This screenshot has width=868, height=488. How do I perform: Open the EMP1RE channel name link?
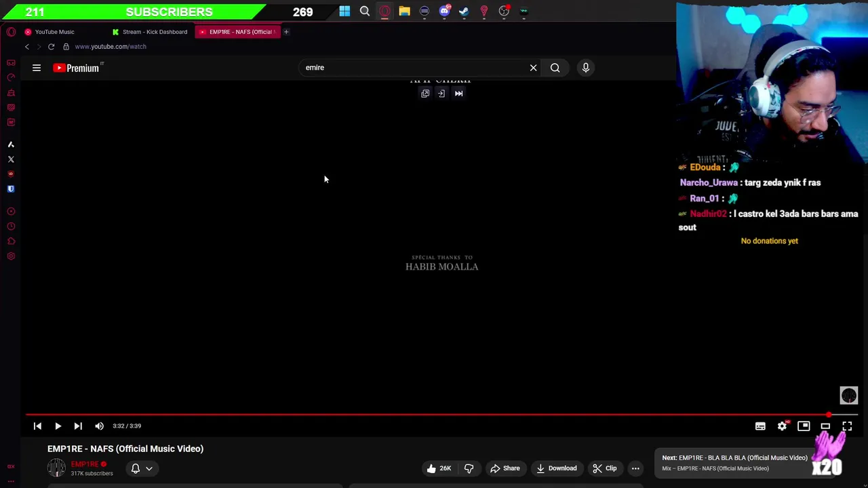point(85,464)
